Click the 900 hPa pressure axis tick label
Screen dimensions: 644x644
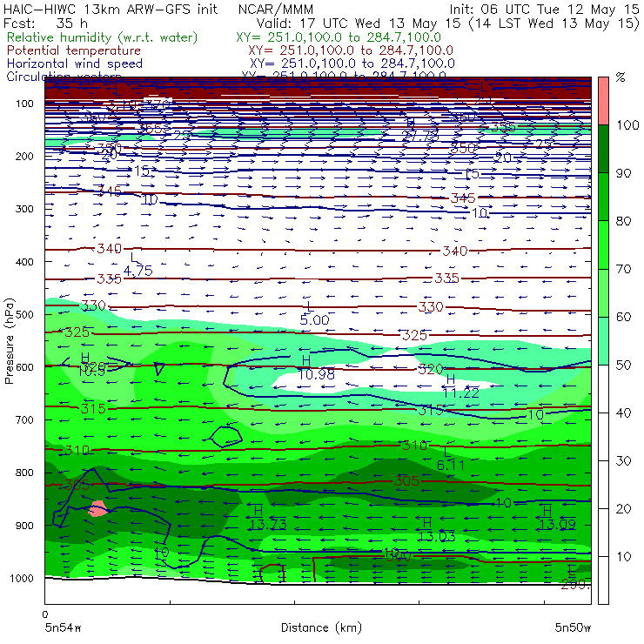[x=24, y=526]
